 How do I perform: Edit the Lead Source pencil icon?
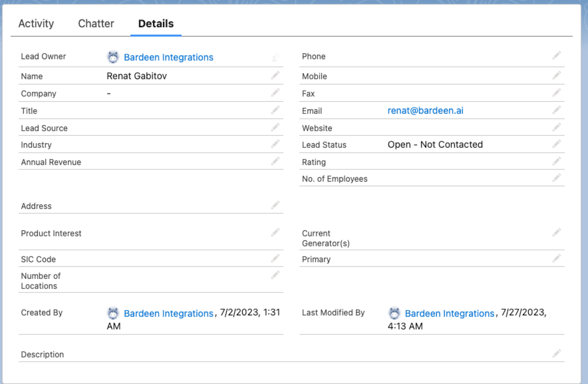click(275, 127)
